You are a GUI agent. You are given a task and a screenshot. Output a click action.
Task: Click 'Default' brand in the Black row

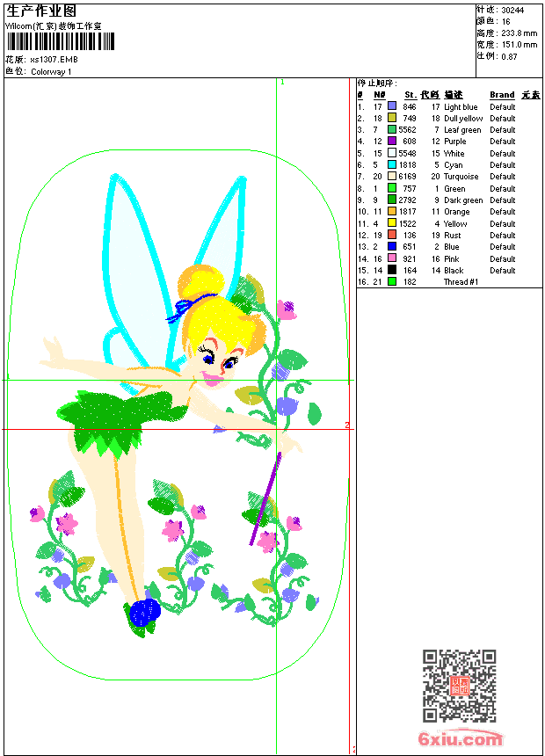coord(502,271)
